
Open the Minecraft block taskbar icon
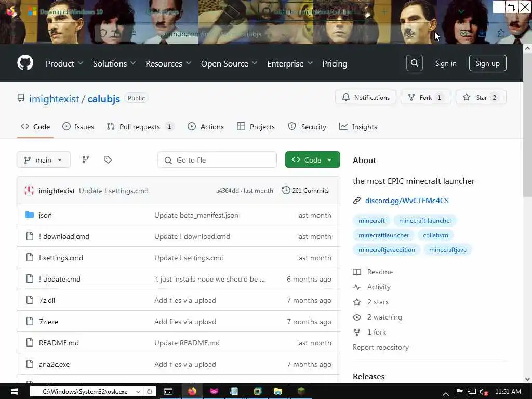[301, 391]
